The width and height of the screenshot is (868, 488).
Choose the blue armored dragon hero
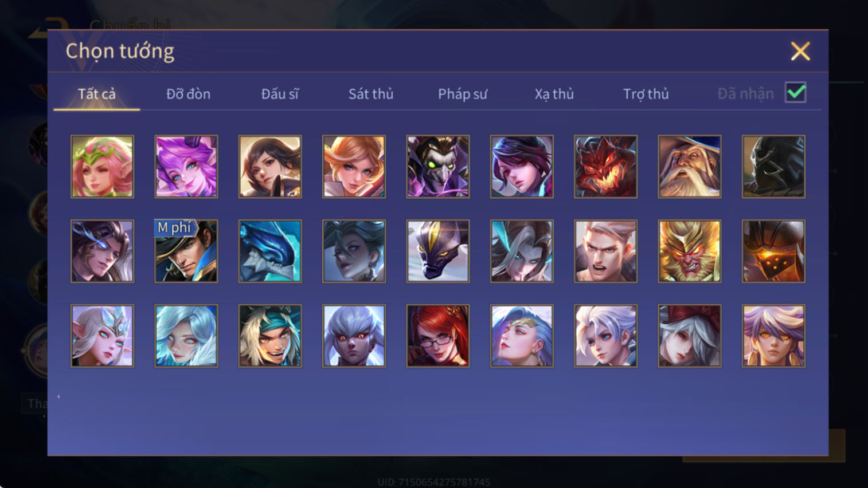coord(270,251)
